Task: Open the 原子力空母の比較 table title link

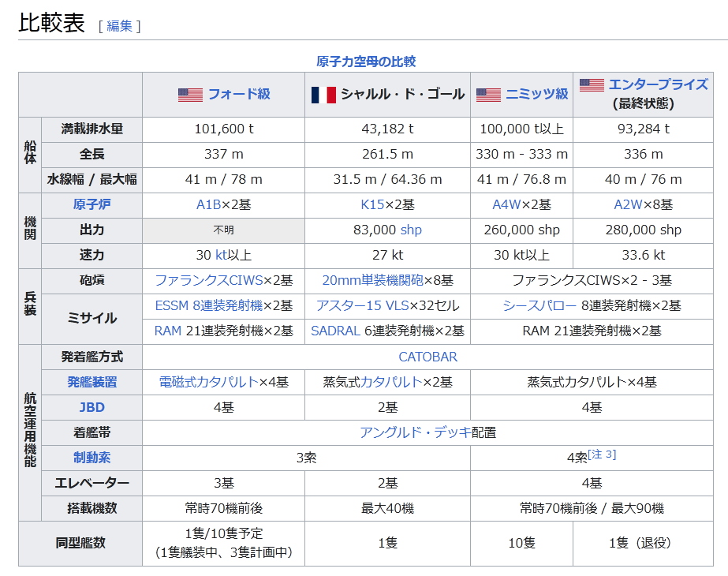Action: point(365,62)
